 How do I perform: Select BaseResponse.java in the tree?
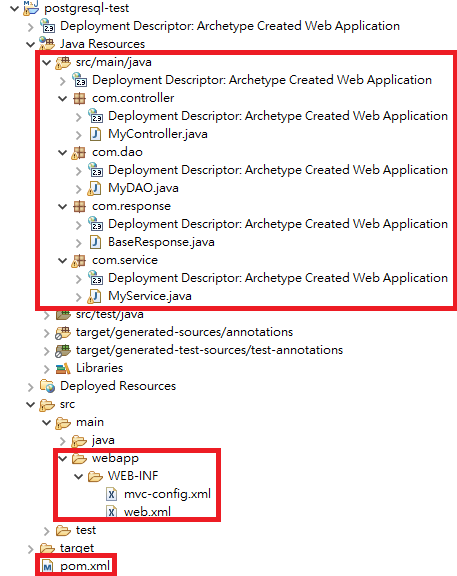pyautogui.click(x=161, y=242)
